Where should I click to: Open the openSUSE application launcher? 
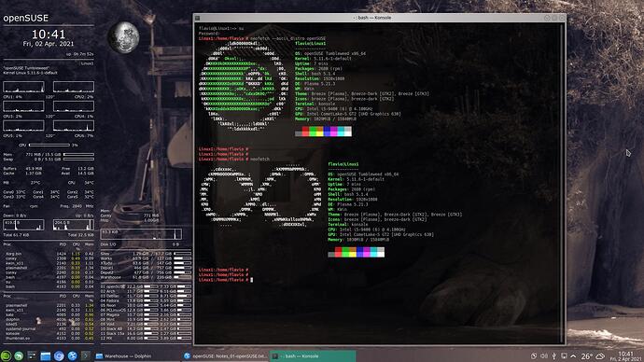click(6, 355)
